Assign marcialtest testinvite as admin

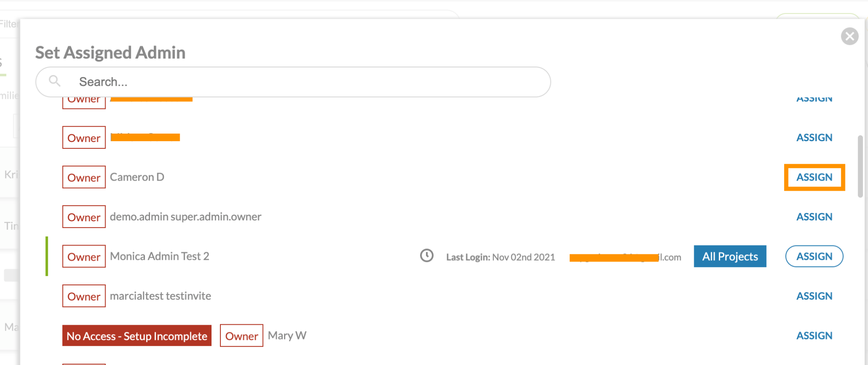tap(814, 296)
